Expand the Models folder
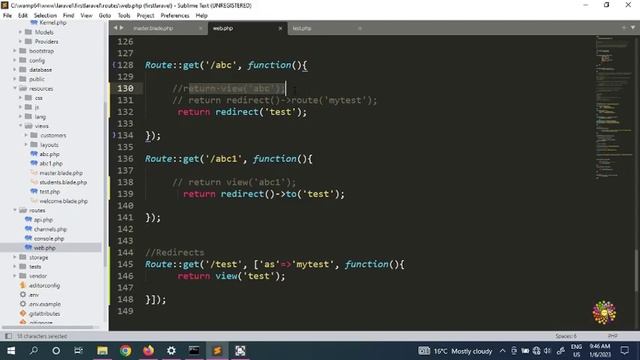Viewport: 640px width, 360px height. [20, 32]
